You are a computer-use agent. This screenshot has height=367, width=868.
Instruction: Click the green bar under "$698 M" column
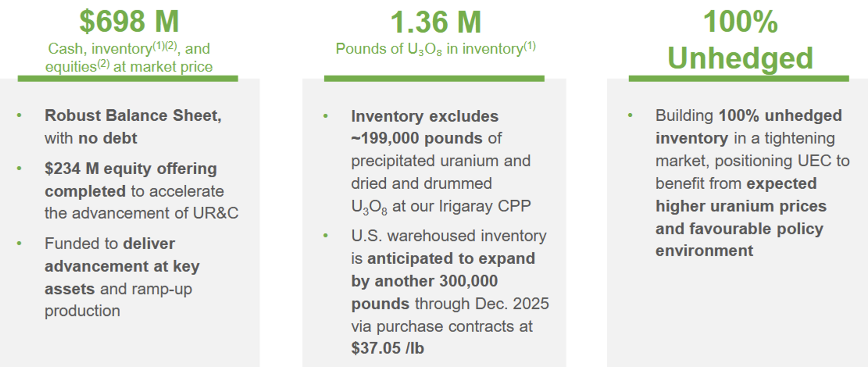[128, 79]
